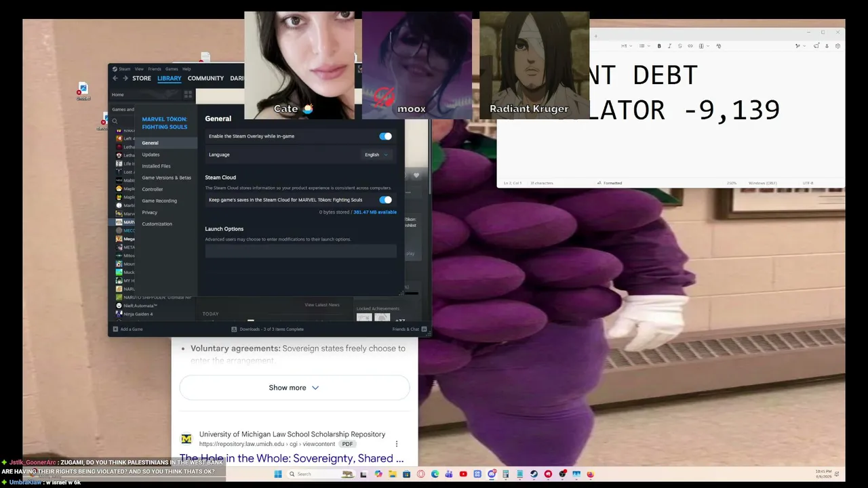Click the plus icon beside Add a Game

click(115, 329)
